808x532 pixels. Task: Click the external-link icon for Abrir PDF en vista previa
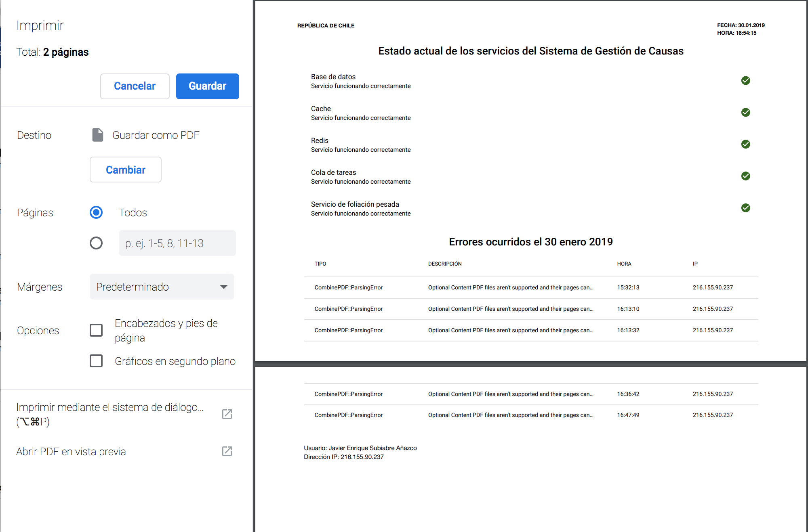pyautogui.click(x=227, y=451)
